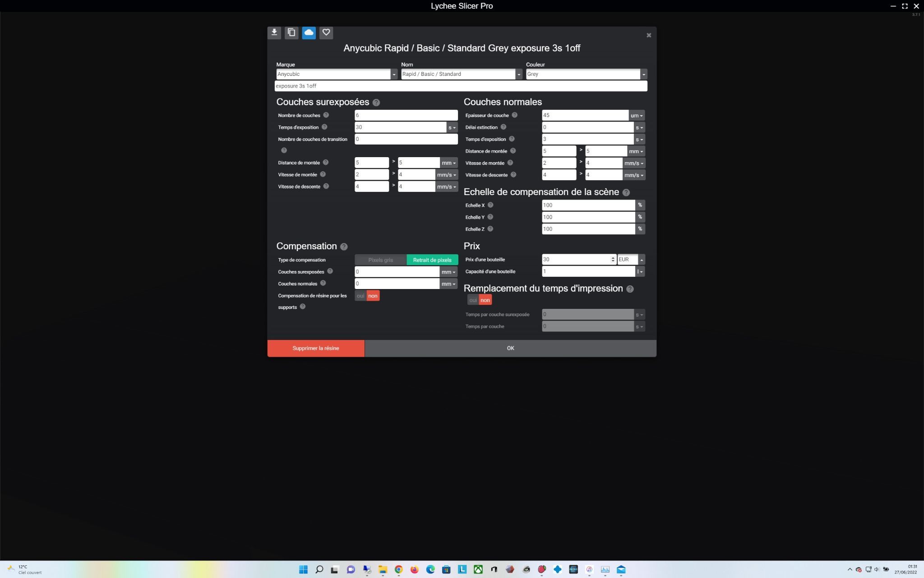Screen dimensions: 924x578
Task: Click the download resin profile icon
Action: [x=274, y=33]
